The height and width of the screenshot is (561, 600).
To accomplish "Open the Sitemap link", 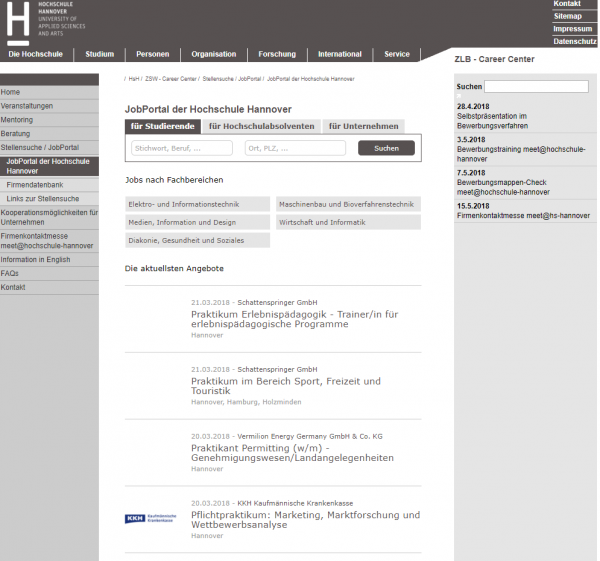I will [568, 16].
